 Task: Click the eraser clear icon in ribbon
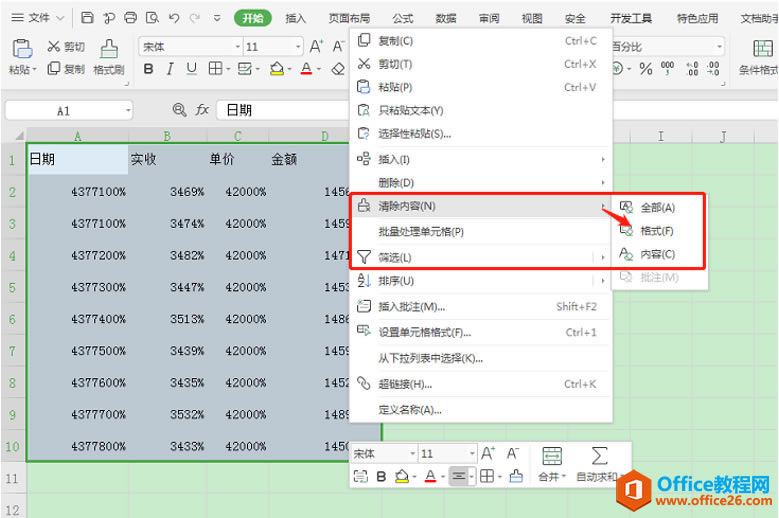tap(338, 69)
